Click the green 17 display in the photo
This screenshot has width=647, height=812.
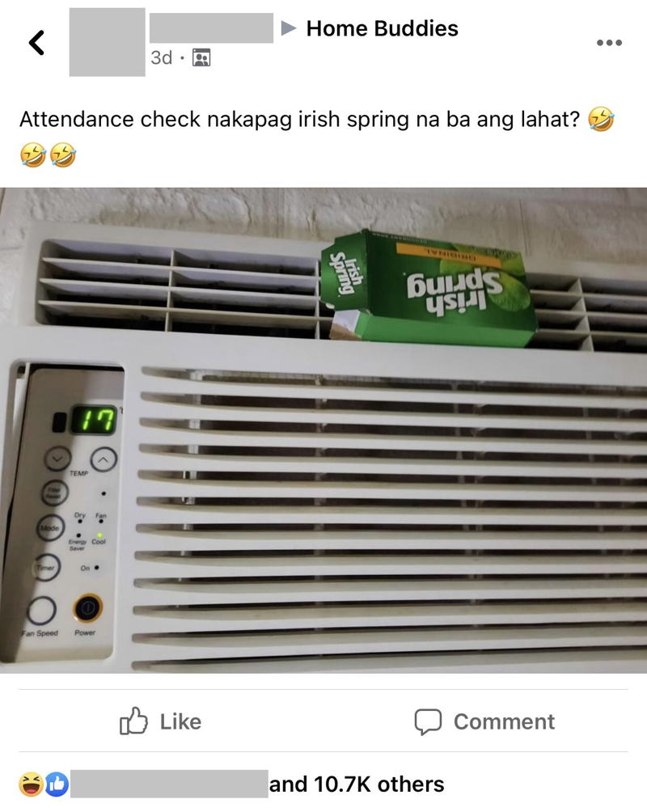pos(93,420)
